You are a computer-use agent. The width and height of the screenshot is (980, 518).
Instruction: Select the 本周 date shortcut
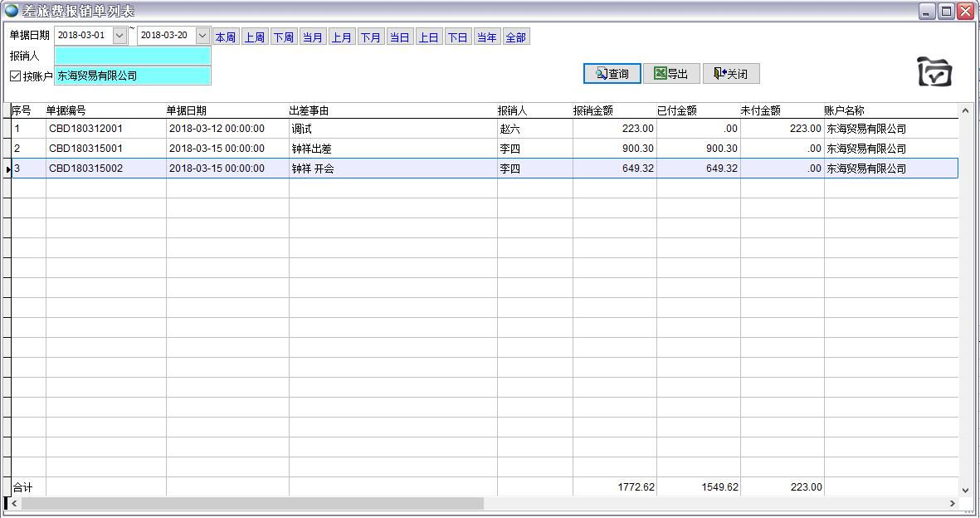click(225, 37)
